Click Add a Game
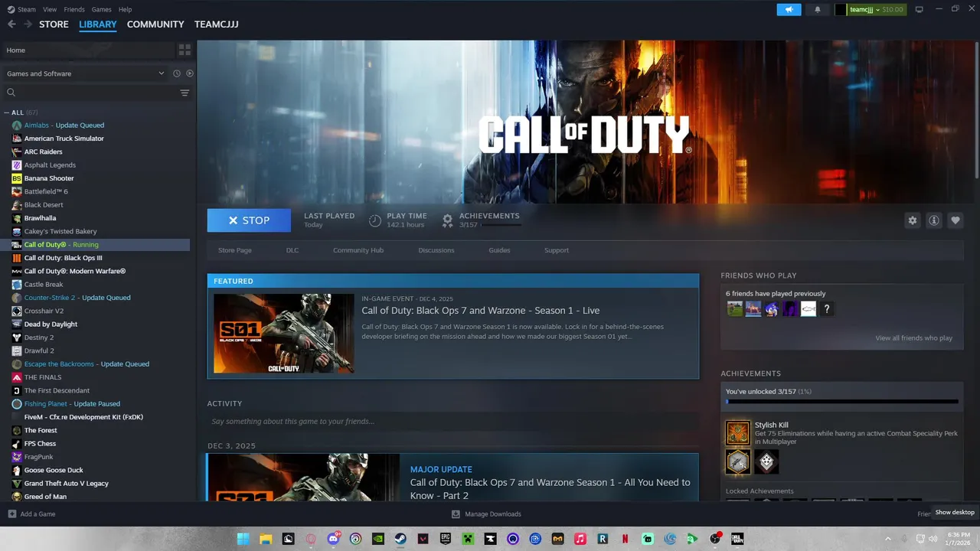Screen dimensions: 980x551 click(31, 514)
